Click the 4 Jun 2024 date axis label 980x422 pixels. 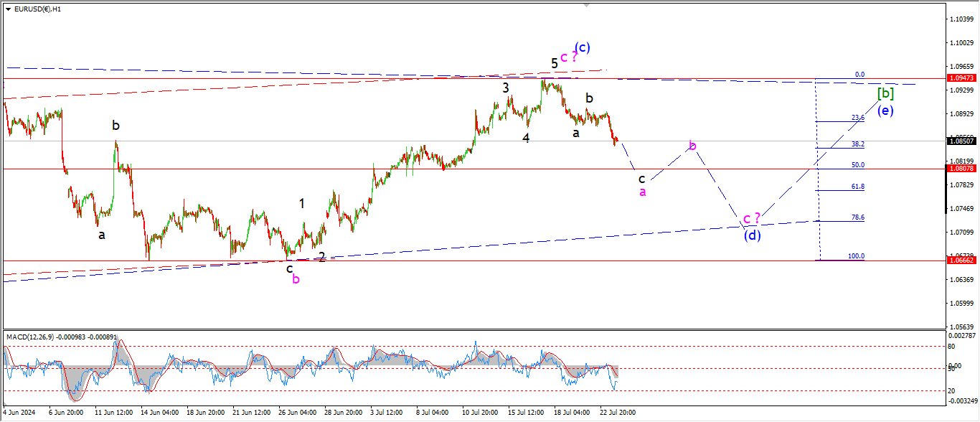pos(19,413)
